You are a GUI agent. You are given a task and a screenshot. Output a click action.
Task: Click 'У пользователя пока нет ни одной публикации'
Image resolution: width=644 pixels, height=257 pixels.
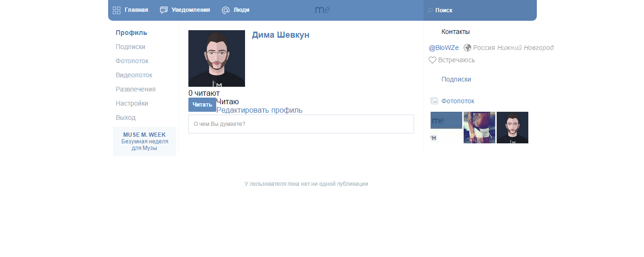[x=306, y=184]
